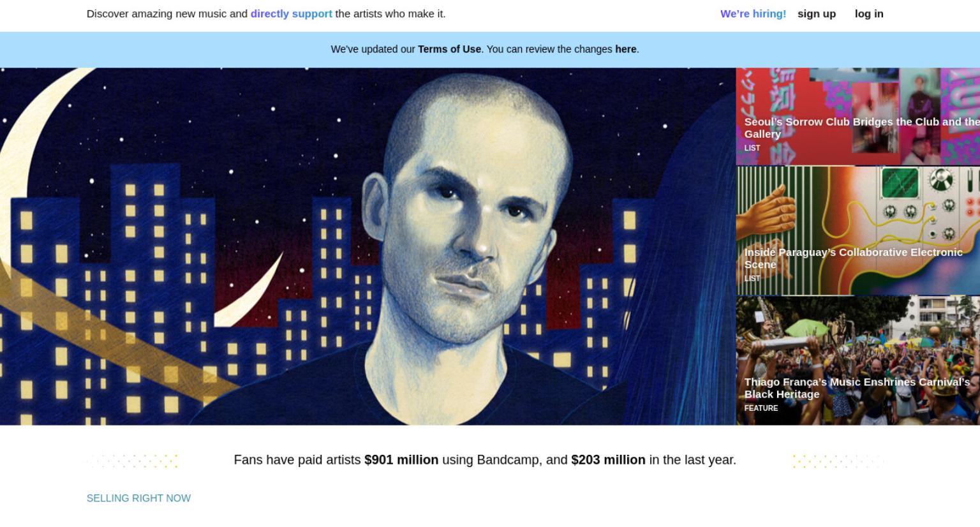Click the LIST tag under Seoul's Sorrow Club

pyautogui.click(x=752, y=148)
